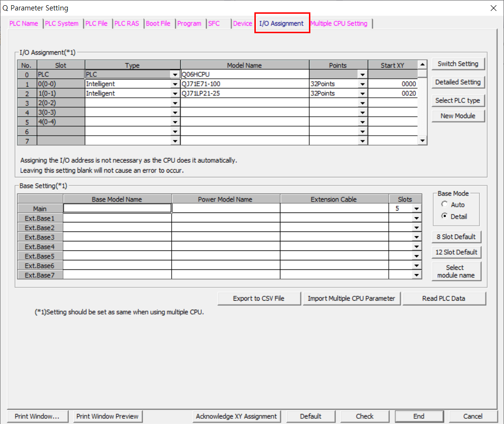This screenshot has height=424, width=504.
Task: Open the Device tab
Action: click(243, 23)
